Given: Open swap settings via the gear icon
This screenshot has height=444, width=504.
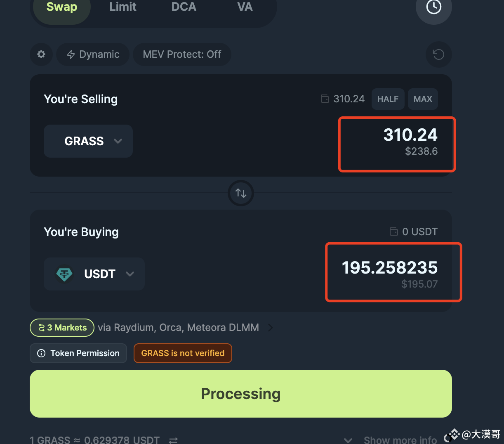Looking at the screenshot, I should click(x=41, y=54).
